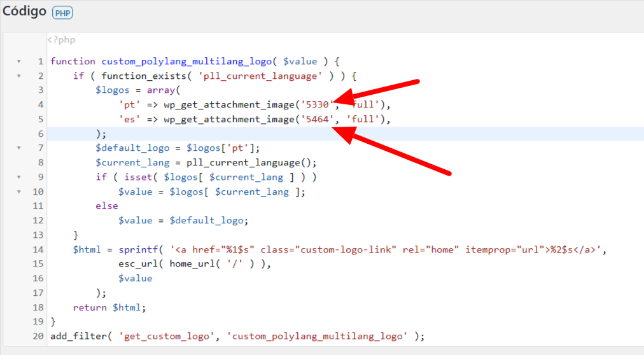This screenshot has height=355, width=644.
Task: Click line number 14 in the gutter
Action: click(x=38, y=249)
